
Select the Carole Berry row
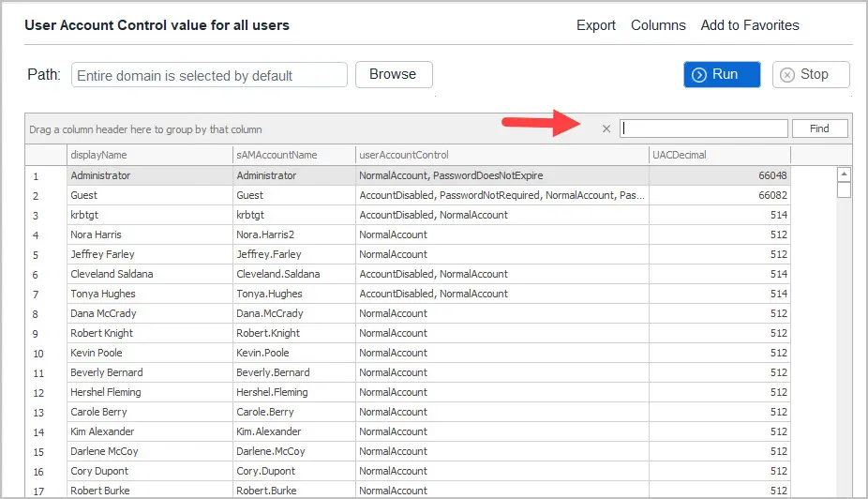[408, 412]
